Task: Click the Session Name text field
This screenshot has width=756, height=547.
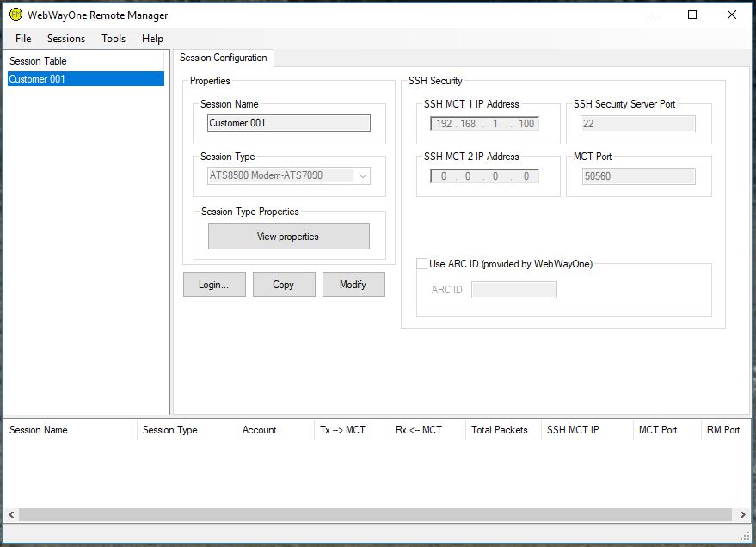Action: [289, 123]
